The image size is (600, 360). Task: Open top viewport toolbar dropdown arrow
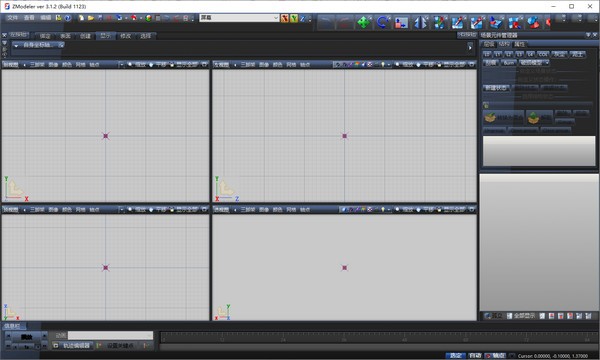(x=121, y=210)
